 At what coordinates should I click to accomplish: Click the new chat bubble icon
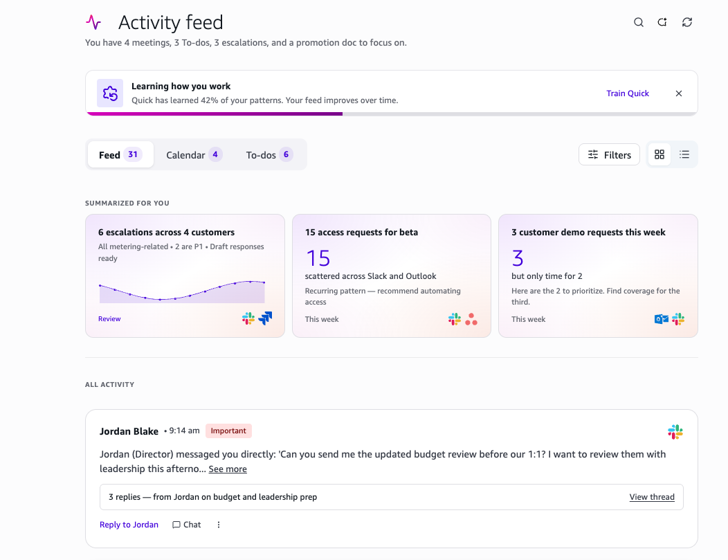click(662, 22)
